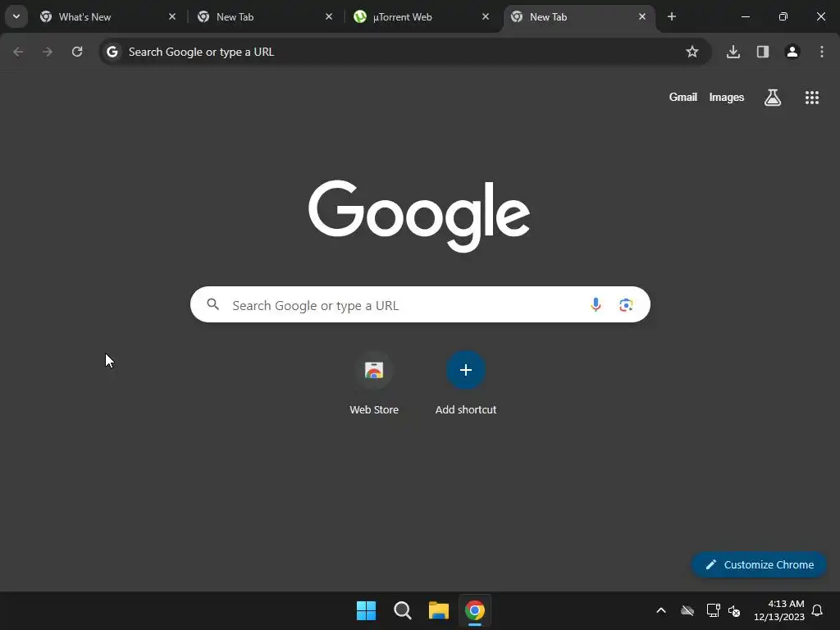This screenshot has width=840, height=630.
Task: Switch to the first New Tab
Action: point(264,16)
